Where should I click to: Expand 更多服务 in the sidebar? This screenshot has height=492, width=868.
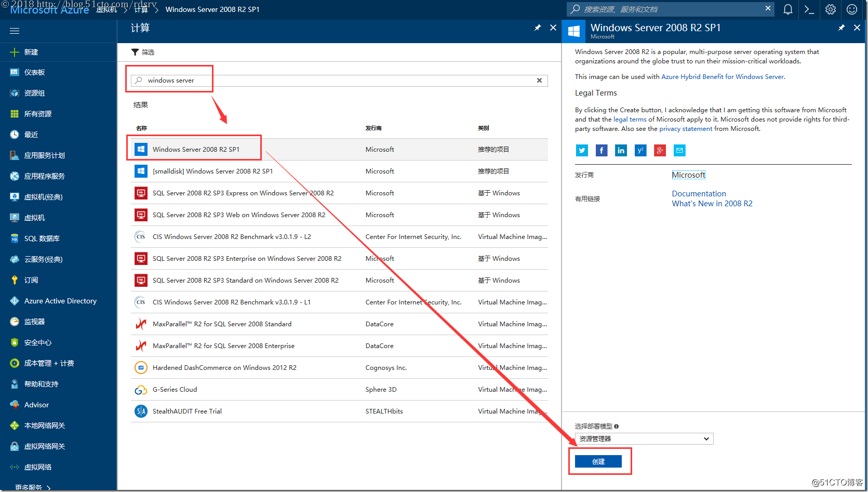[33, 487]
